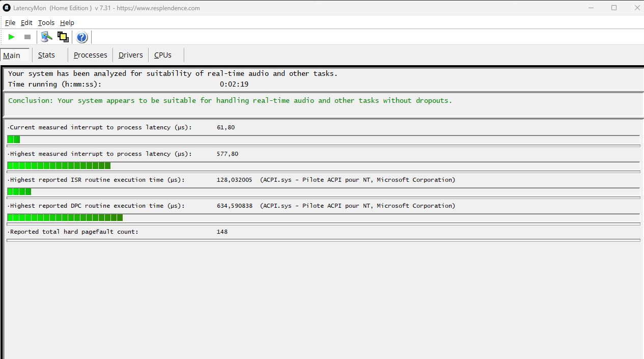The image size is (644, 359).
Task: Open the options tool icon
Action: point(47,37)
